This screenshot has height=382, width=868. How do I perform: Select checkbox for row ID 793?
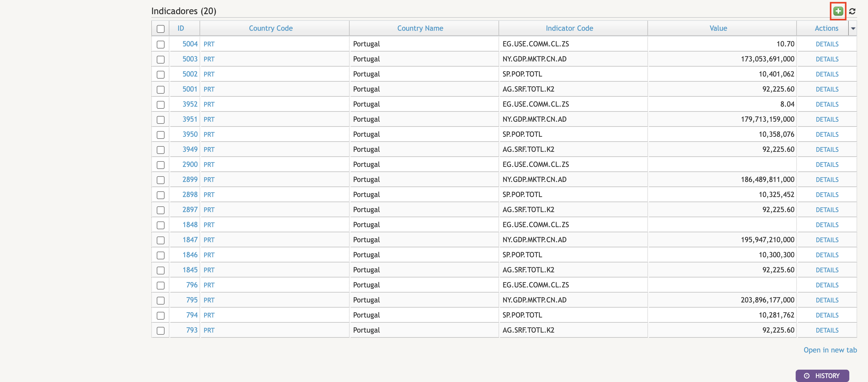click(x=161, y=330)
